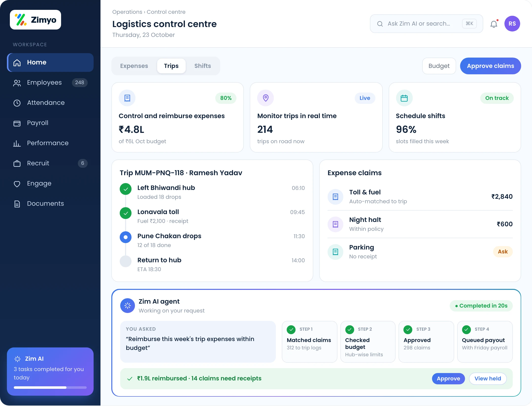This screenshot has width=532, height=406.
Task: Click the Step 1 Matched claims checkmark
Action: [291, 329]
